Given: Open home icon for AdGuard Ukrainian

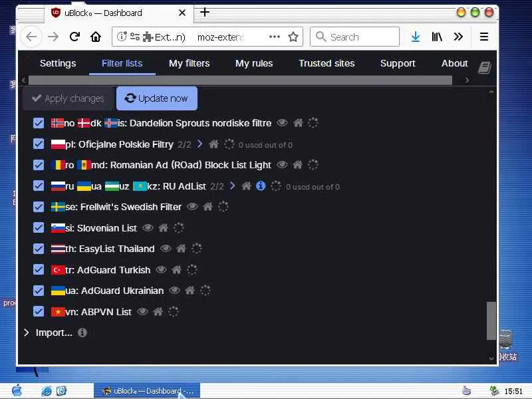Looking at the screenshot, I should [x=190, y=291].
